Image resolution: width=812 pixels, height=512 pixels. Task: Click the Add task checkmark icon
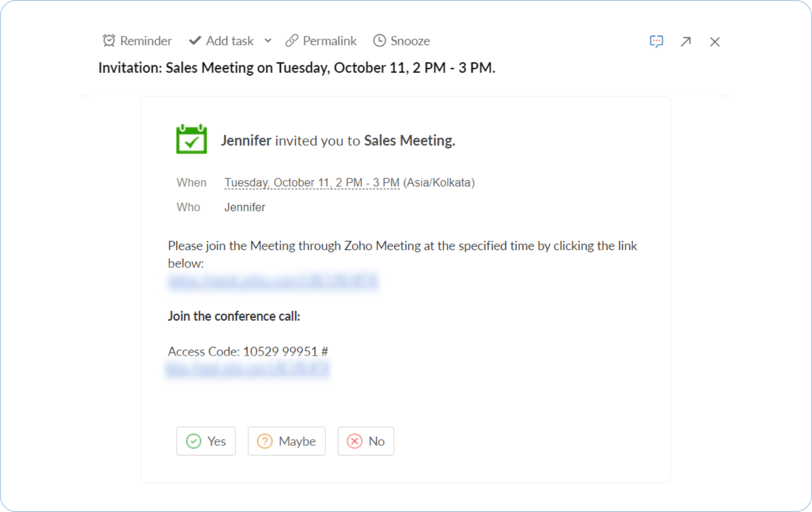pyautogui.click(x=195, y=41)
